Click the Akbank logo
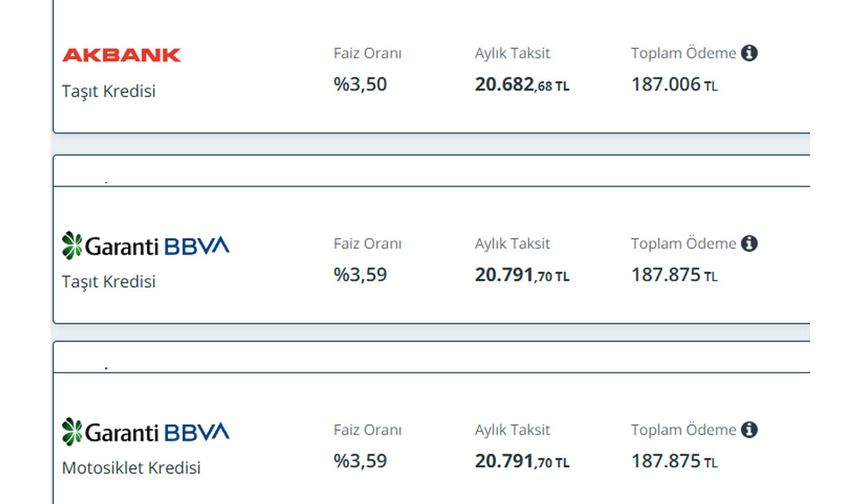This screenshot has height=504, width=860. pos(121,55)
